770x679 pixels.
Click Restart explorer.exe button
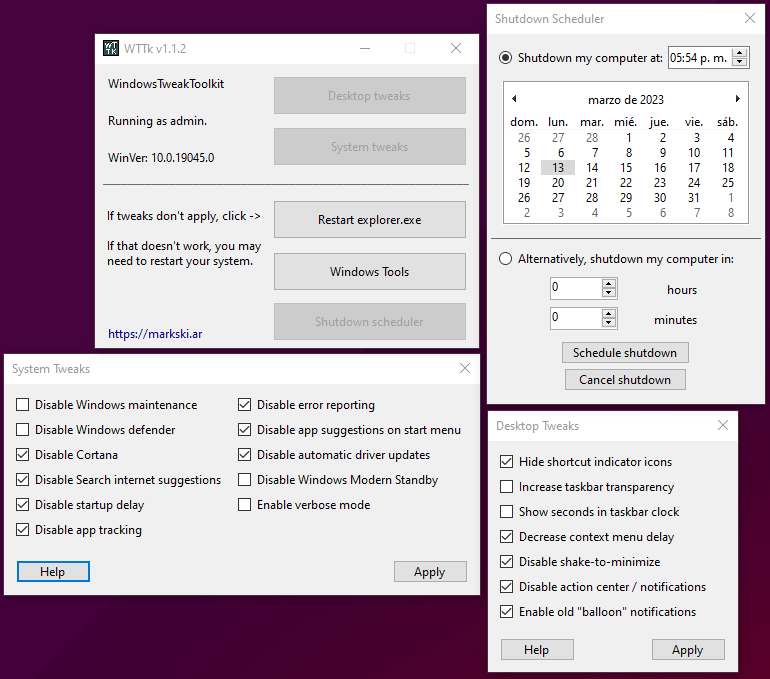(x=369, y=220)
